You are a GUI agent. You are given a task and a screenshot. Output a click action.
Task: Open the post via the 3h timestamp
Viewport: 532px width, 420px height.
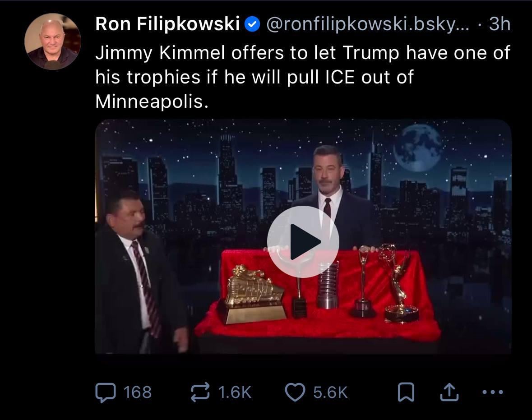[500, 24]
